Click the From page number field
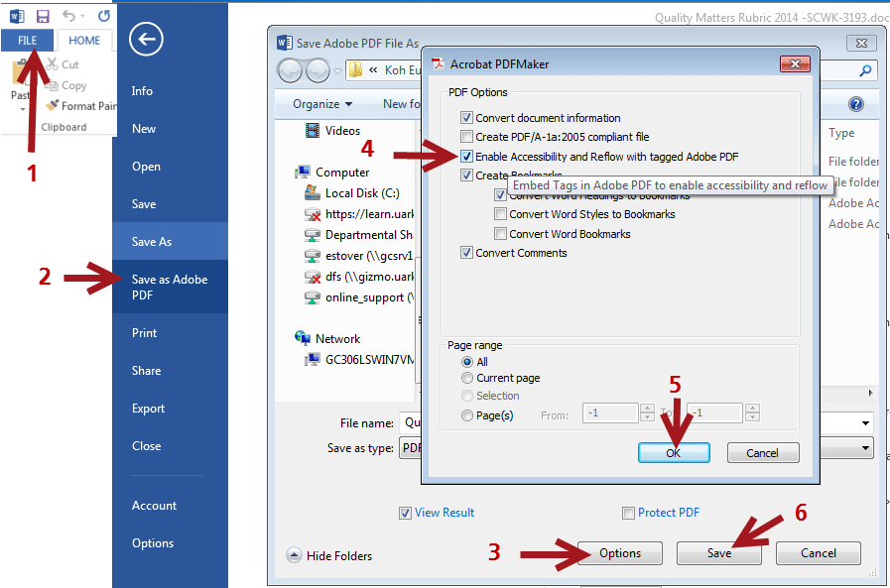This screenshot has height=588, width=890. tap(611, 412)
